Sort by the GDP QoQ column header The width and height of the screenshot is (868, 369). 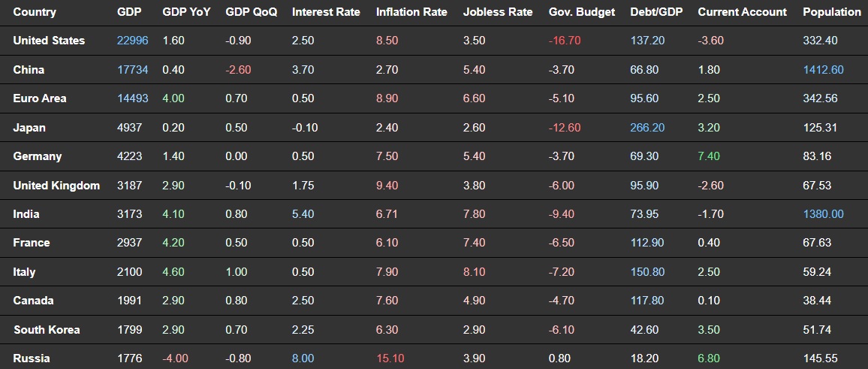pyautogui.click(x=252, y=11)
